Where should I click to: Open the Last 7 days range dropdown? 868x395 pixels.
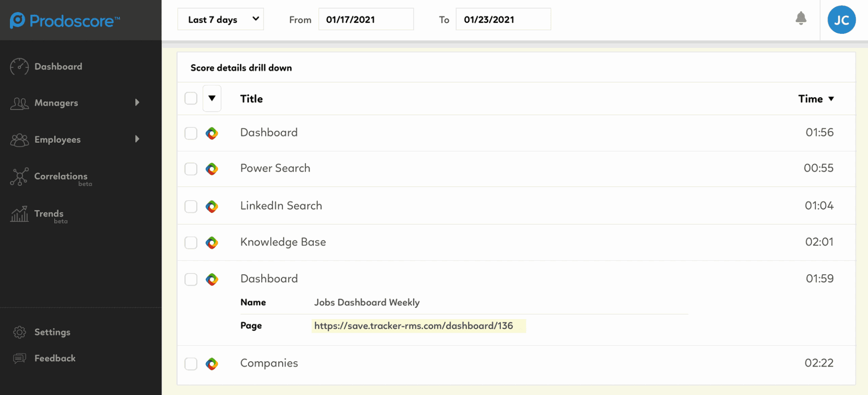[x=221, y=19]
